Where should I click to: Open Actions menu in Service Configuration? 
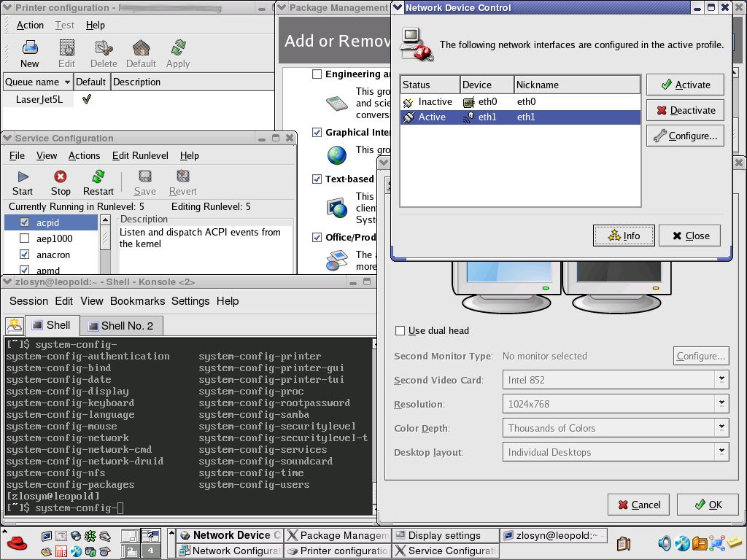(84, 156)
